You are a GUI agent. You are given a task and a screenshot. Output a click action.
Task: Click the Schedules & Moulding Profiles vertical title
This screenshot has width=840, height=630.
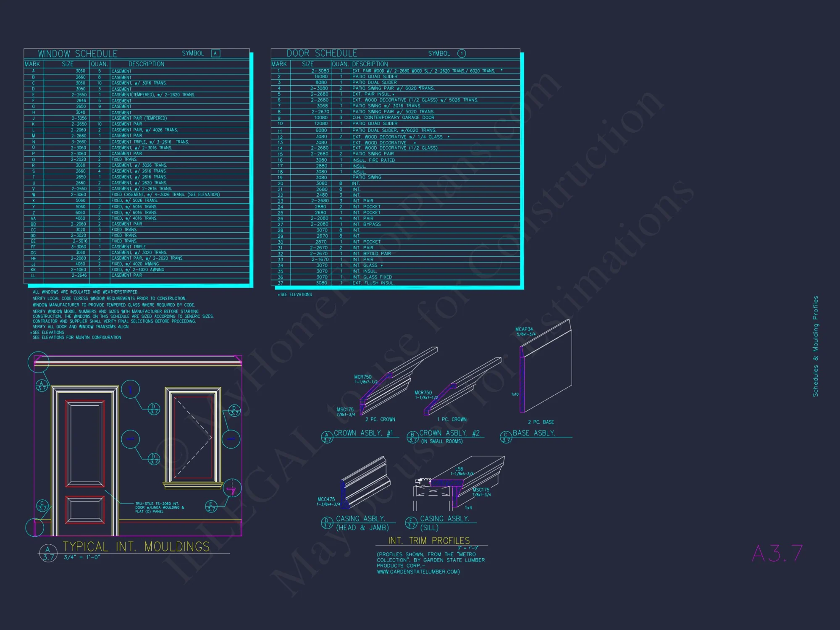815,346
